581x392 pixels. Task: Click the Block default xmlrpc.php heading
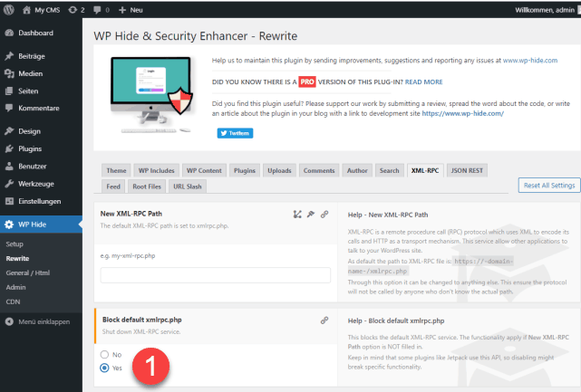coord(142,320)
